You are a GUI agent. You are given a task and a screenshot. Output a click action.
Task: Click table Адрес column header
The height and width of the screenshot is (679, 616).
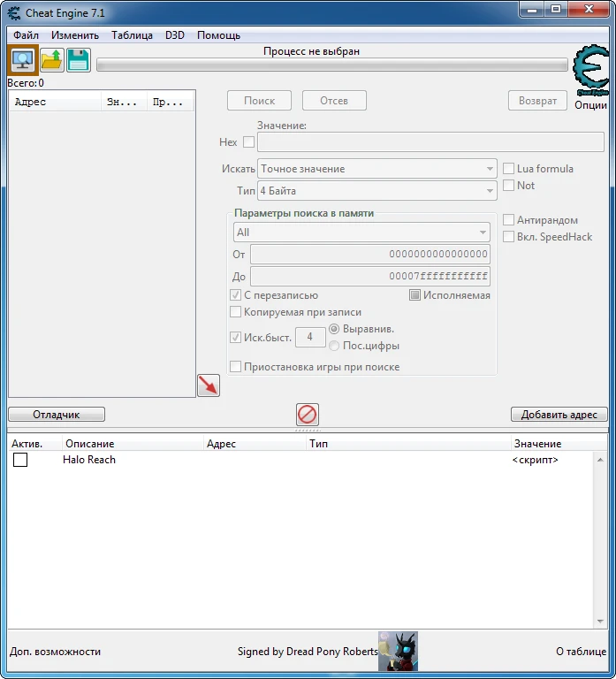(255, 444)
